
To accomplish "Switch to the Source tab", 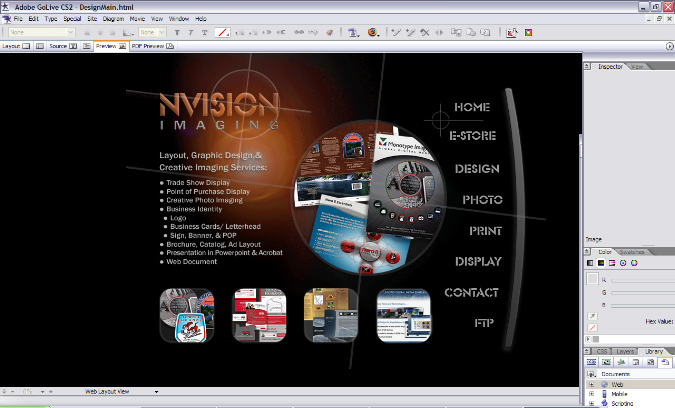I will pyautogui.click(x=58, y=46).
